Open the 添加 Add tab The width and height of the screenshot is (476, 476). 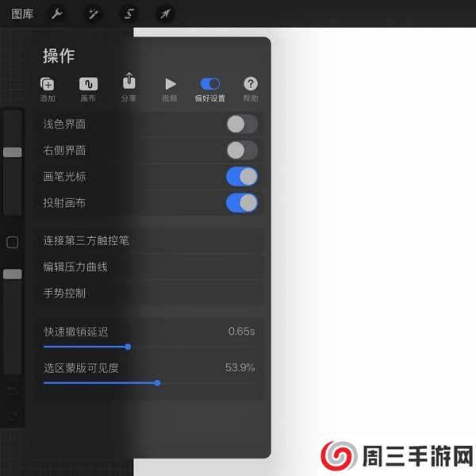tap(48, 89)
